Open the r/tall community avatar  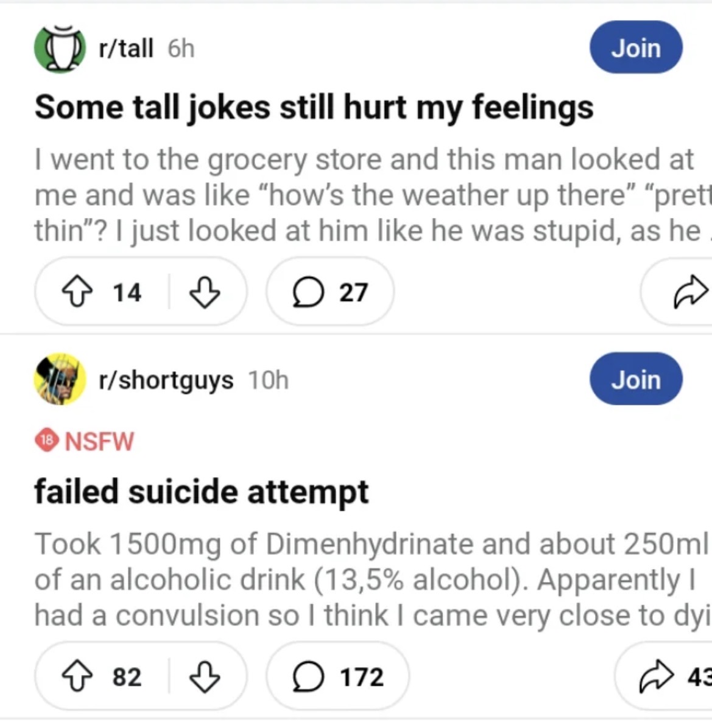pyautogui.click(x=60, y=47)
